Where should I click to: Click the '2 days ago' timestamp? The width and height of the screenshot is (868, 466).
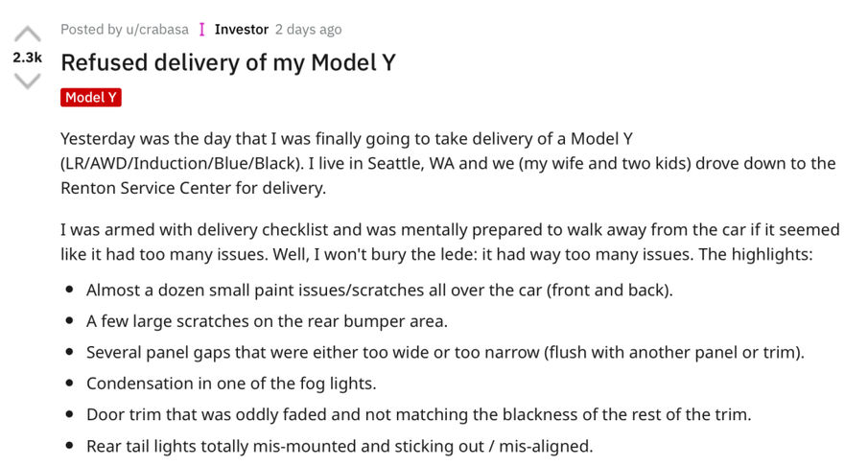[308, 30]
